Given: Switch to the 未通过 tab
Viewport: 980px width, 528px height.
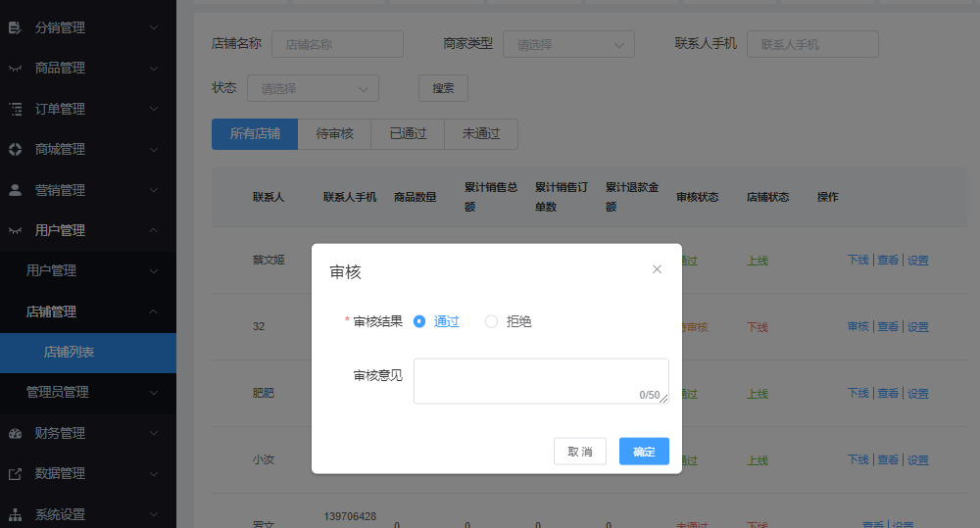Looking at the screenshot, I should pyautogui.click(x=480, y=134).
